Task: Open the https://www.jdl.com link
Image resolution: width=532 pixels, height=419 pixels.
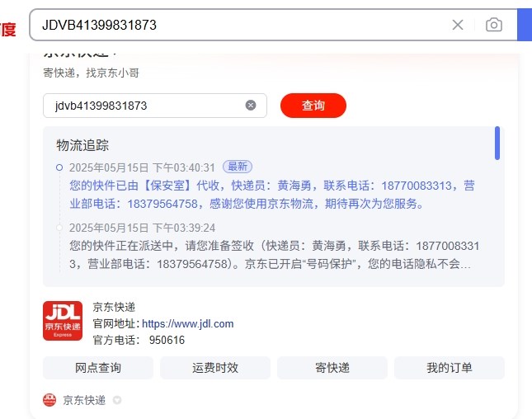Action: (x=187, y=323)
